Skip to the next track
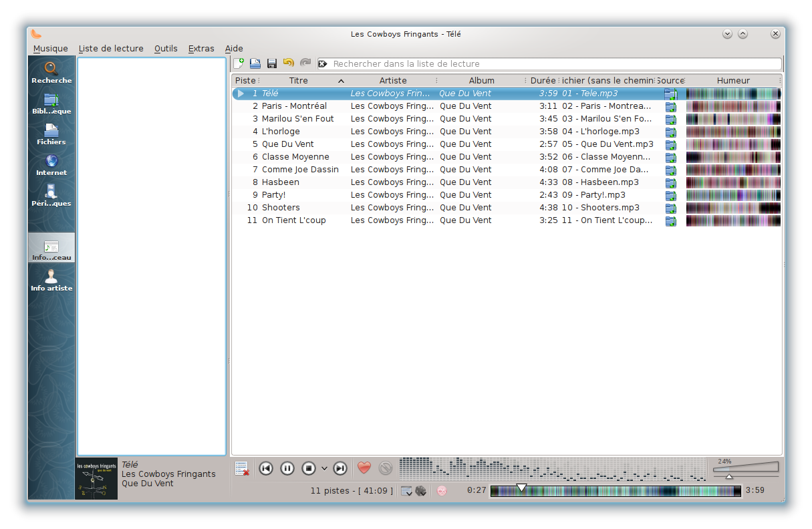812x529 pixels. pos(340,468)
